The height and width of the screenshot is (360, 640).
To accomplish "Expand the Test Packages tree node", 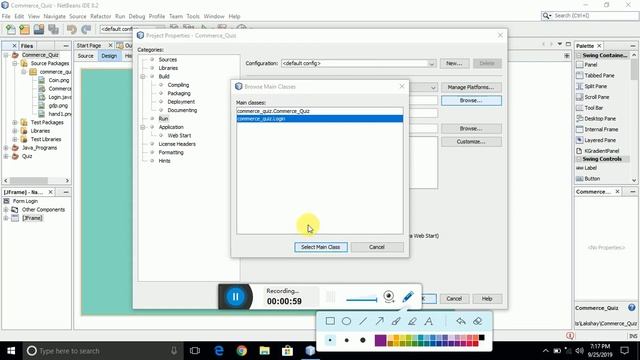I will pyautogui.click(x=15, y=122).
